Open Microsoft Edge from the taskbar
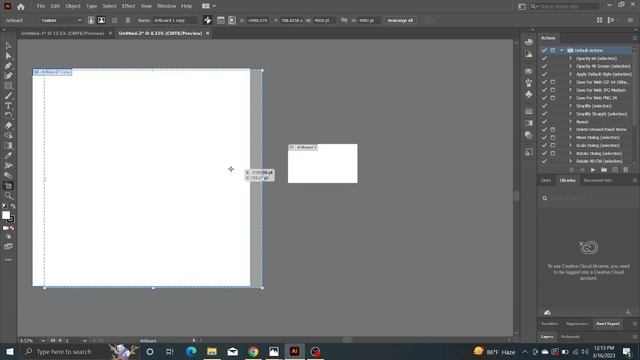The image size is (640, 360). (191, 351)
